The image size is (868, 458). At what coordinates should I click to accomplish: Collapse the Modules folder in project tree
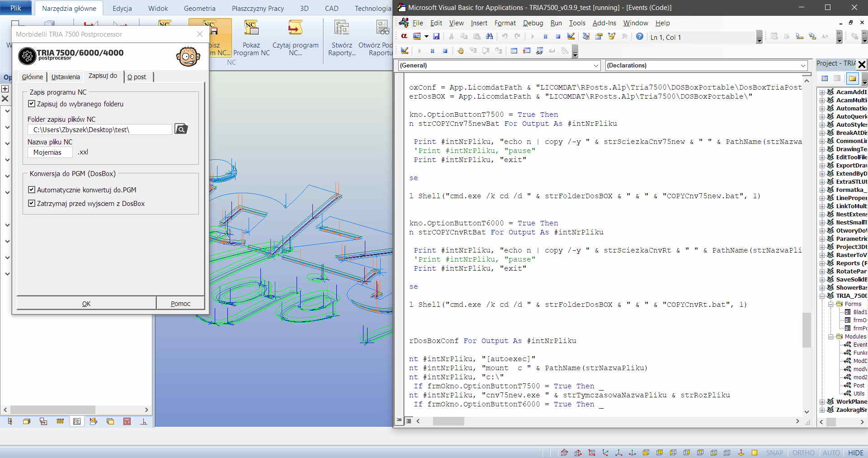pyautogui.click(x=830, y=337)
